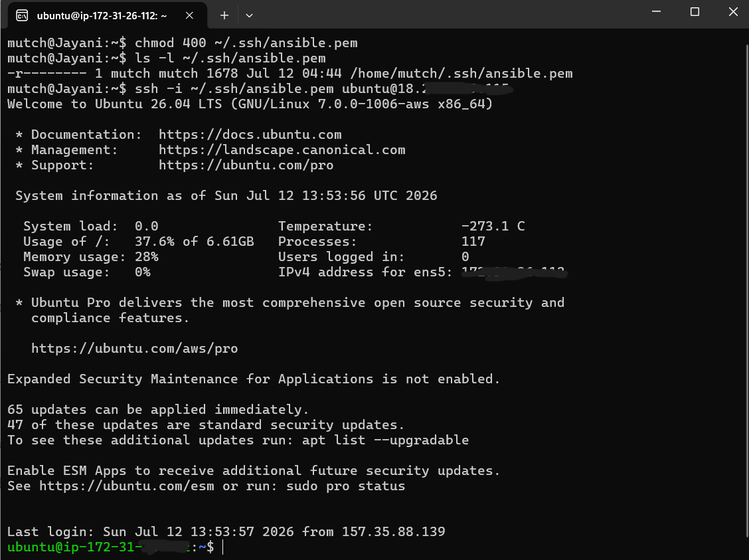Close the terminal window
This screenshot has height=560, width=749.
(x=733, y=11)
